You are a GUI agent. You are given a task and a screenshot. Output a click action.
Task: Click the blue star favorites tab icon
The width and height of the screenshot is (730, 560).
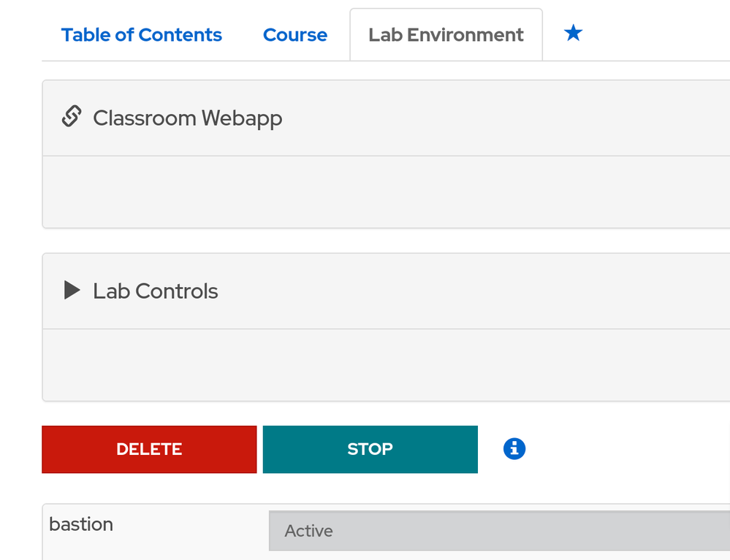pos(574,33)
